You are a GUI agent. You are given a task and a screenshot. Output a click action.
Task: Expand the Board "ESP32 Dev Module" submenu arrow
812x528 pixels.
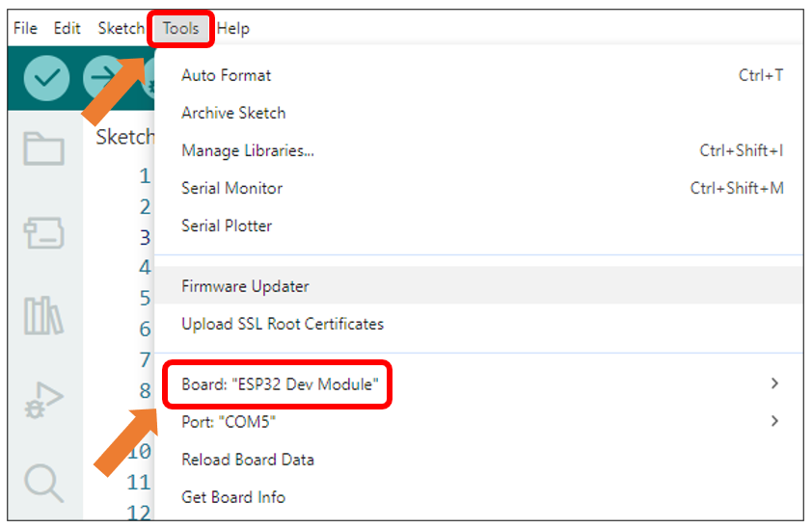click(x=774, y=383)
